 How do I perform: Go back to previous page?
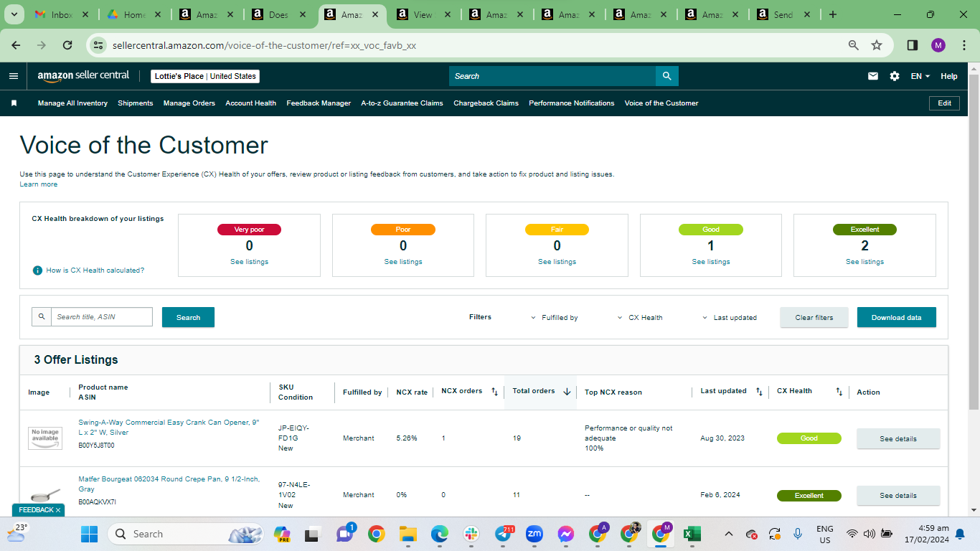17,45
